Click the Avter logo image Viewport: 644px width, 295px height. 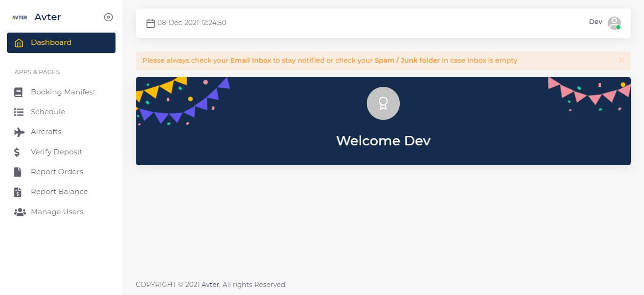(x=19, y=17)
